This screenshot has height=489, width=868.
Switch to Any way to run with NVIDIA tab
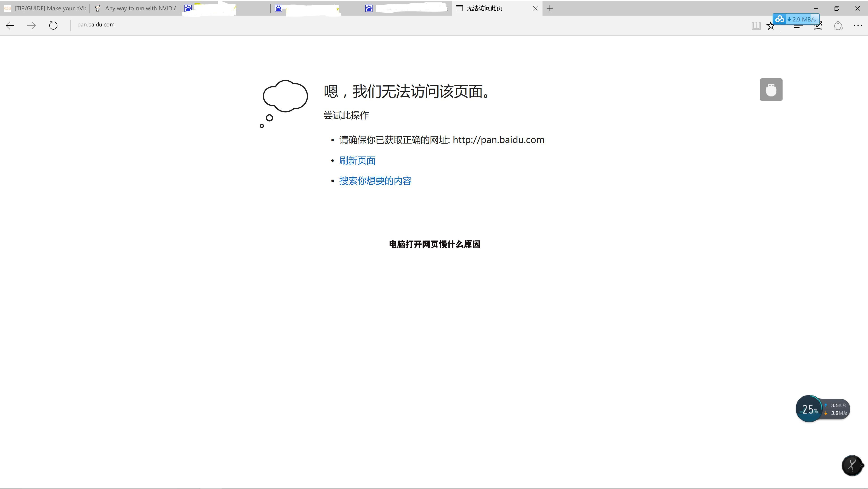click(135, 8)
